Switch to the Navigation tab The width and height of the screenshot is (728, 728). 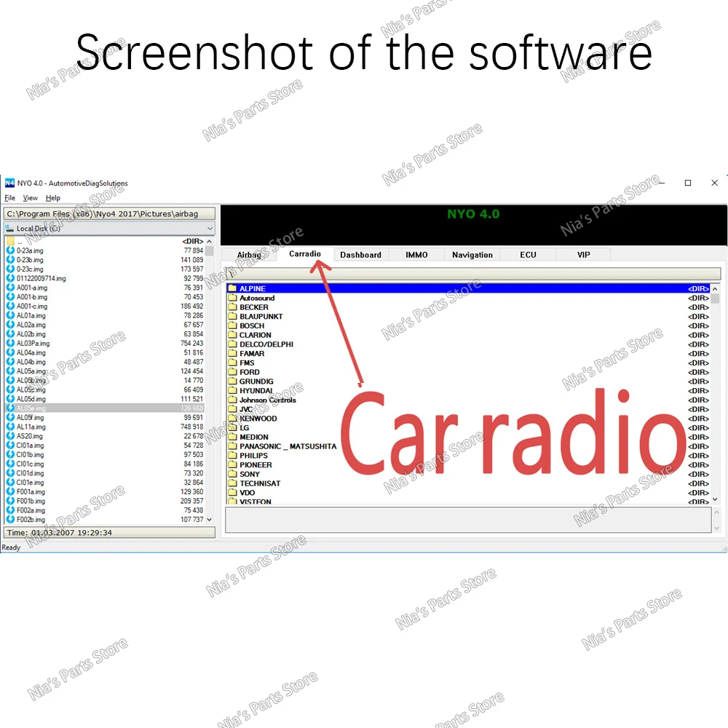(x=472, y=255)
